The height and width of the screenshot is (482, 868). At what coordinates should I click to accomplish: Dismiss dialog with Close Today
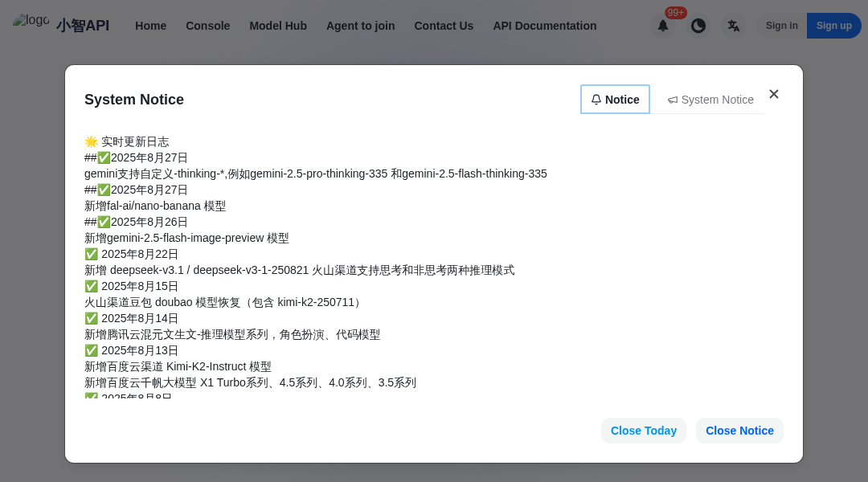(643, 430)
